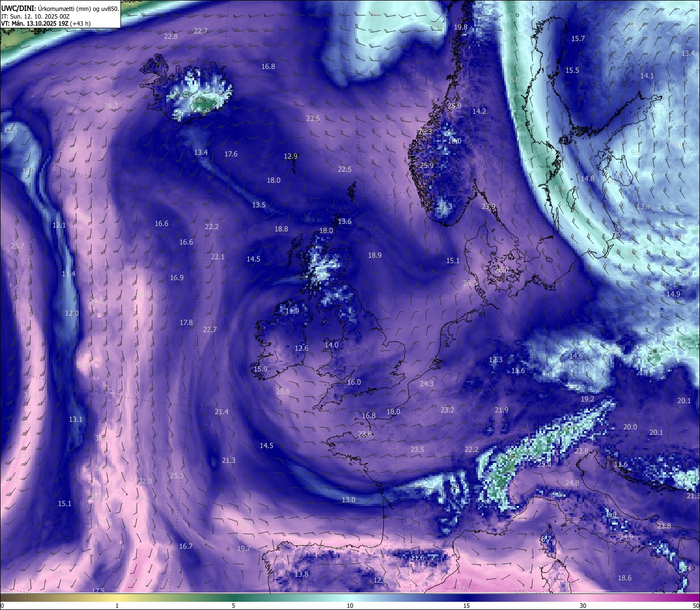This screenshot has height=610, width=700.
Task: Click the 13.0 value label
Action: click(x=348, y=500)
